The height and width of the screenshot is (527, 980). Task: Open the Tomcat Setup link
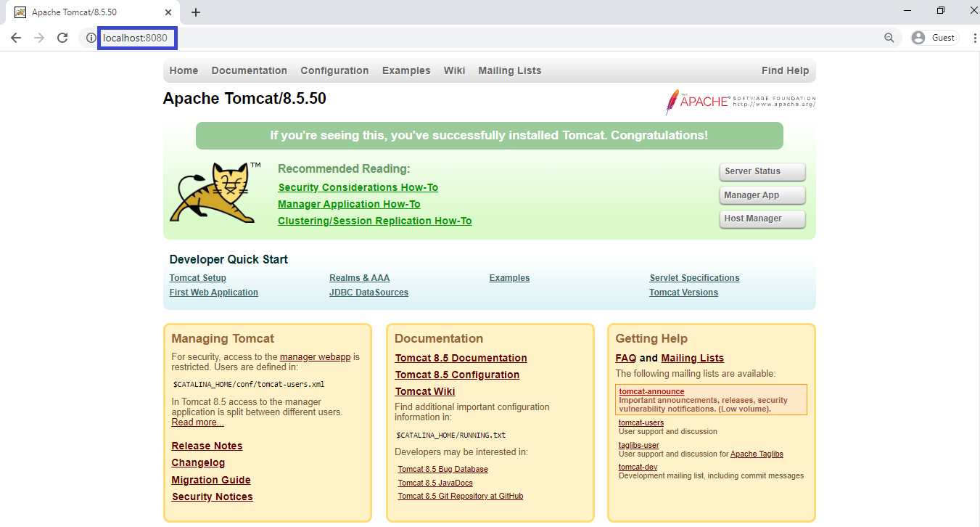click(198, 278)
